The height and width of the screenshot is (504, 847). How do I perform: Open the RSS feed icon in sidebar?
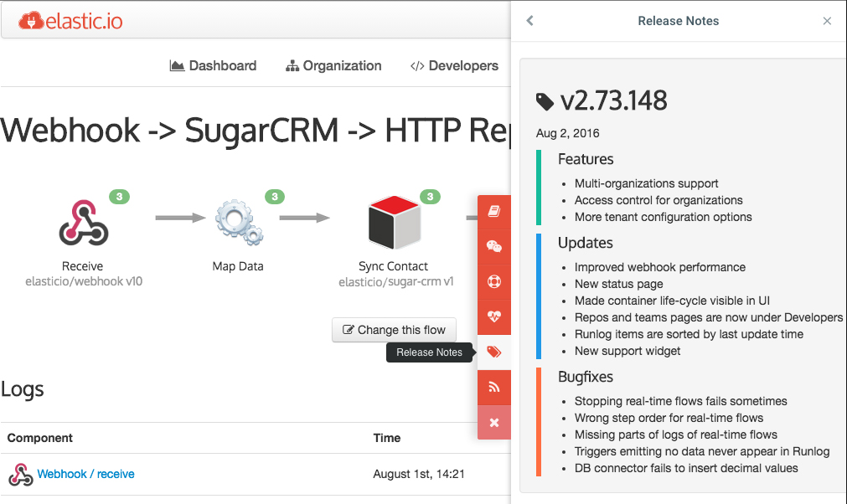(x=493, y=387)
